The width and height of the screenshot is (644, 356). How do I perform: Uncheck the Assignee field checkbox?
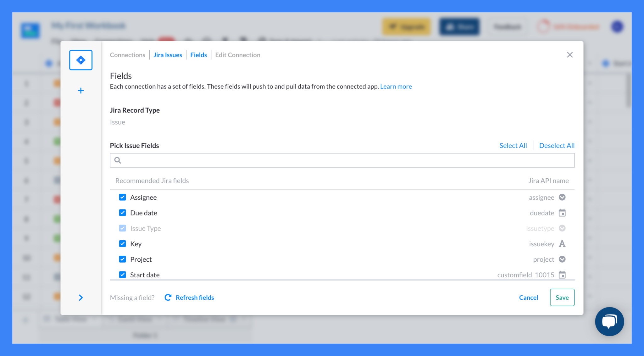point(123,197)
